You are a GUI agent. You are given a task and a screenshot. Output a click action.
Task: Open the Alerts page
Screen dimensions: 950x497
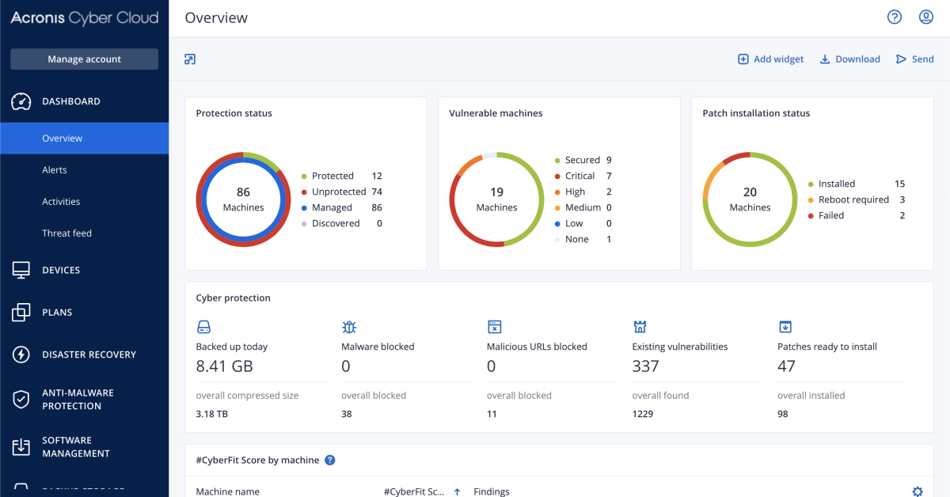coord(54,170)
